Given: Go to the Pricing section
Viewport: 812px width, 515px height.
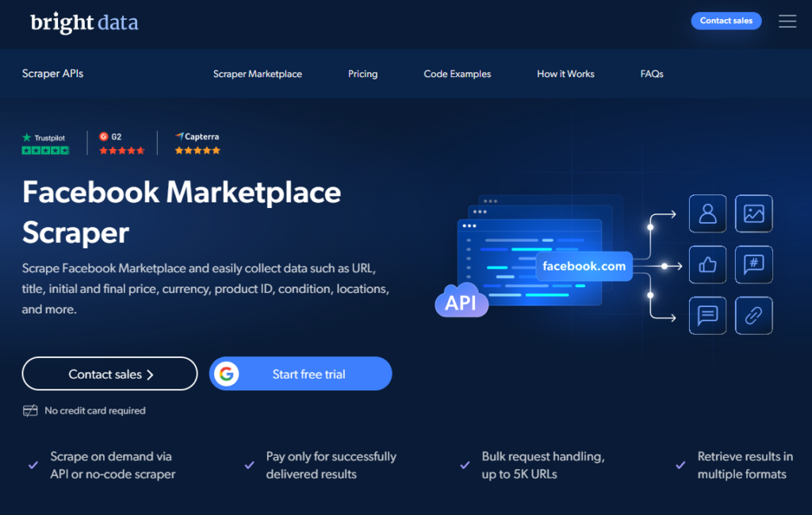Looking at the screenshot, I should [362, 74].
